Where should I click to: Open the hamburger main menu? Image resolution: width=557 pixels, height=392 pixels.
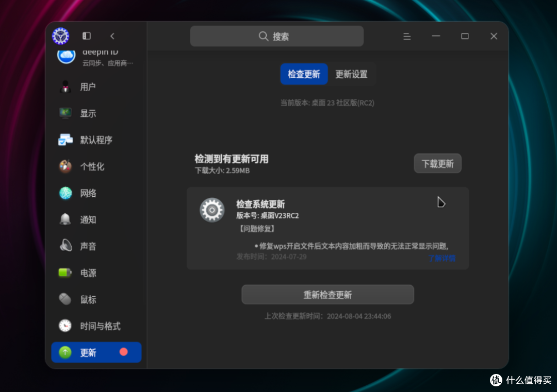coord(407,36)
